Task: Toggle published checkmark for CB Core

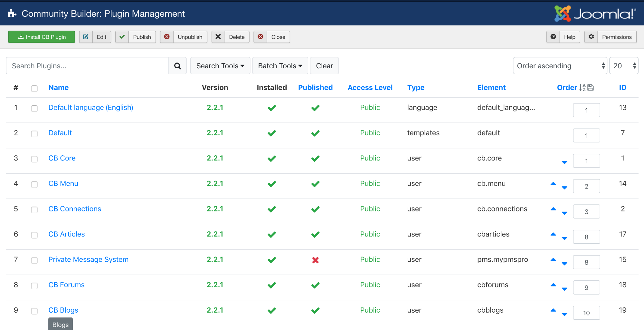Action: (x=315, y=159)
